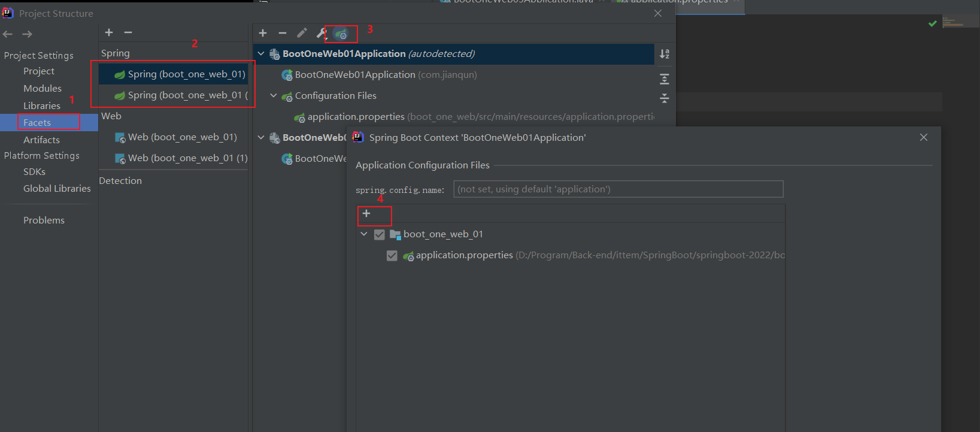This screenshot has width=980, height=432.
Task: Select the second Spring (boot_one_web_01 ( facet
Action: 174,95
